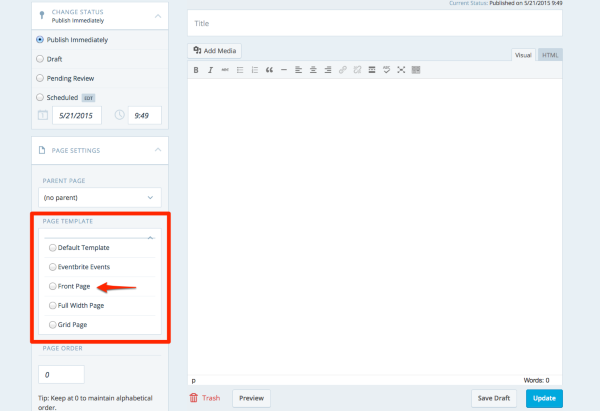Image resolution: width=600 pixels, height=411 pixels.
Task: Apply blockquote formatting
Action: coord(269,70)
